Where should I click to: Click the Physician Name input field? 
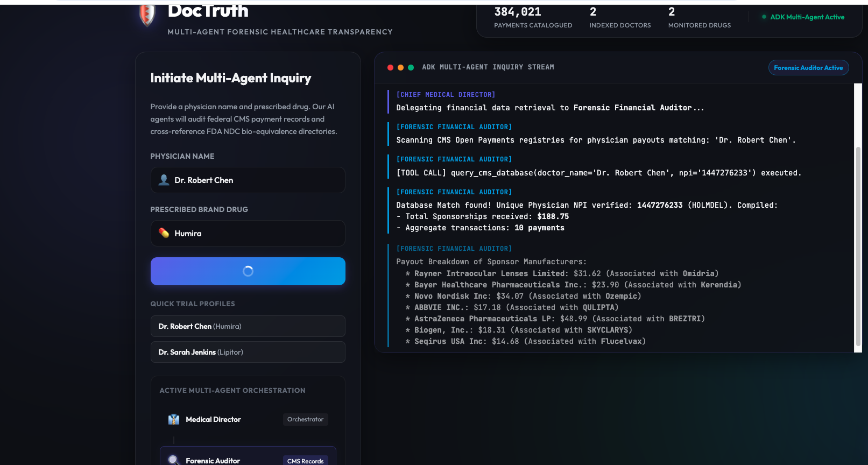248,180
